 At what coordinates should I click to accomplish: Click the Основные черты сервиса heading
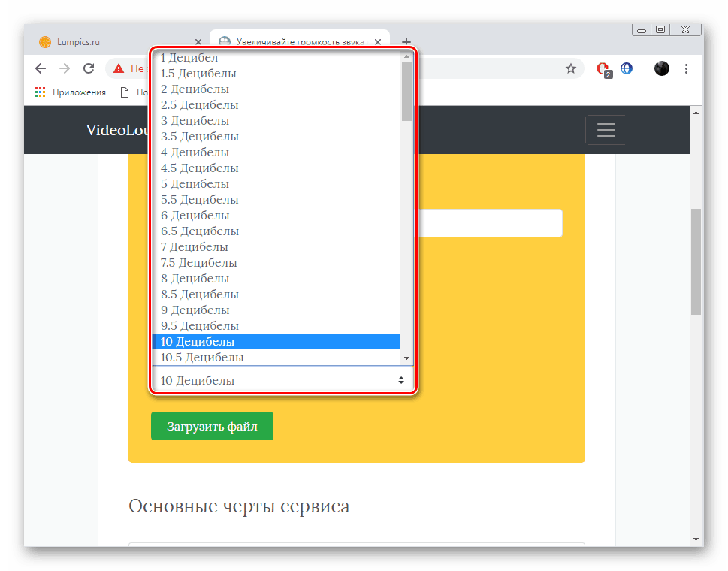coord(239,506)
